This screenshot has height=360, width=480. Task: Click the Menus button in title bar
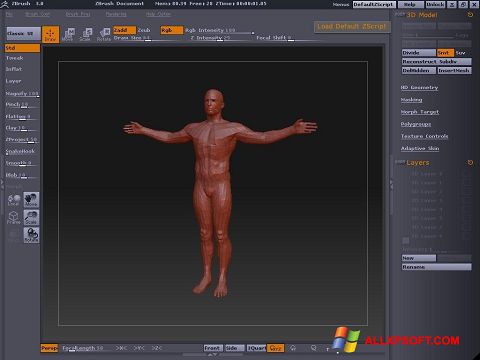point(341,4)
